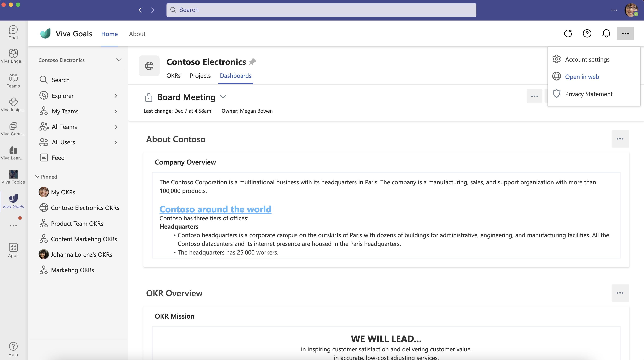
Task: Click the Feed sidebar item
Action: pyautogui.click(x=58, y=157)
